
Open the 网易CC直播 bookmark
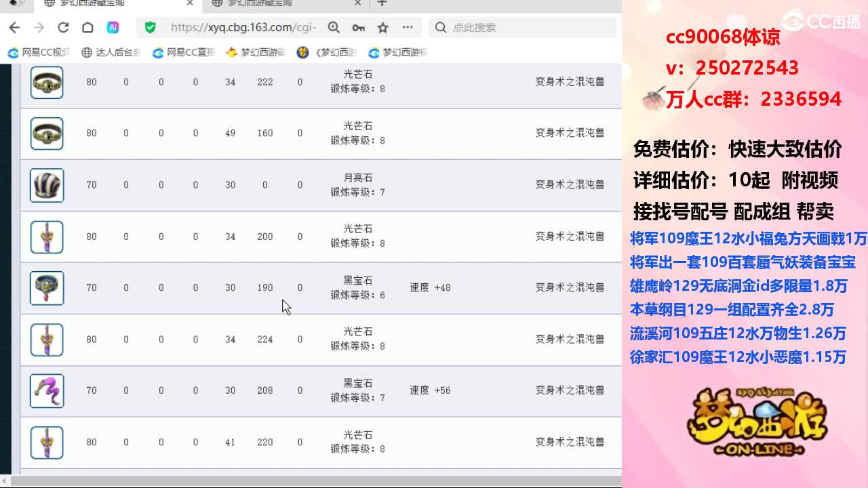(184, 52)
